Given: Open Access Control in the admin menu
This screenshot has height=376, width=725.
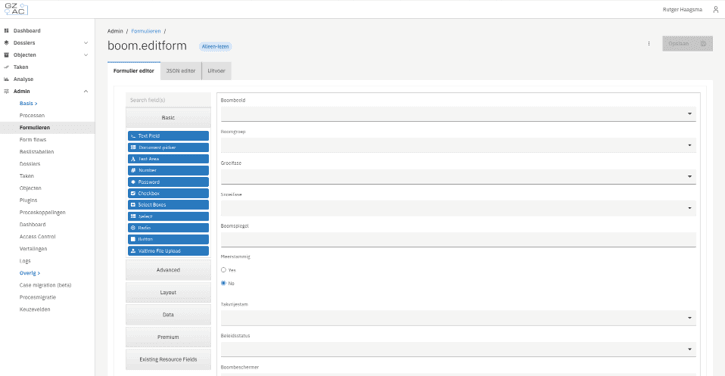Looking at the screenshot, I should (x=37, y=236).
